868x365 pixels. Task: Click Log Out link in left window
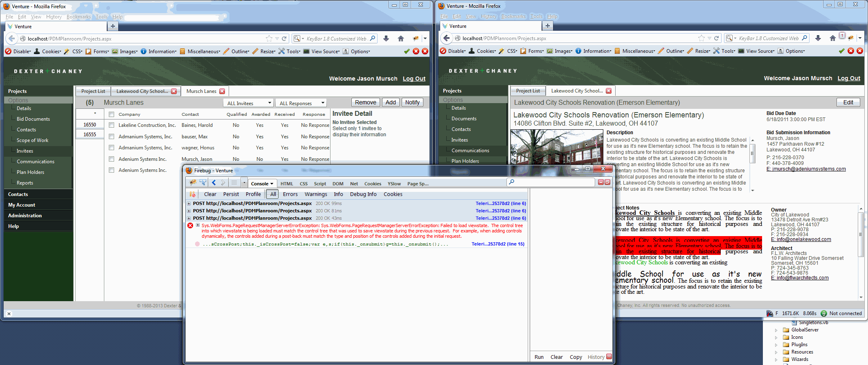(414, 79)
